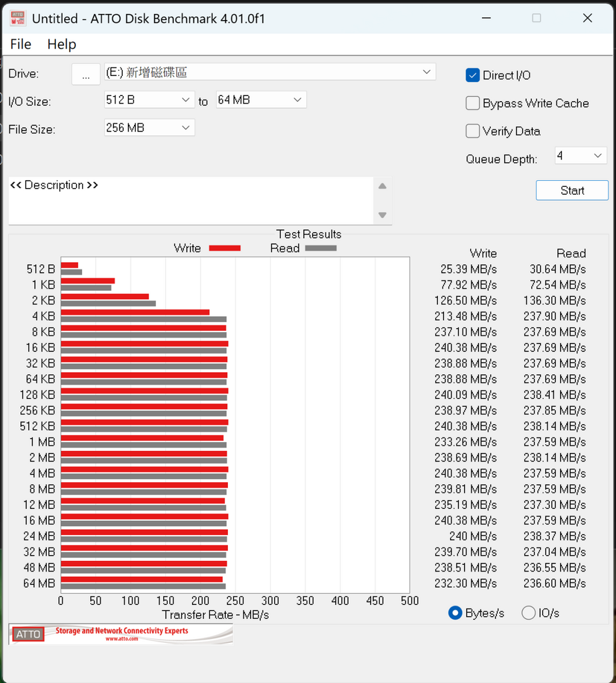Open the Help menu
Image resolution: width=616 pixels, height=683 pixels.
(x=61, y=45)
